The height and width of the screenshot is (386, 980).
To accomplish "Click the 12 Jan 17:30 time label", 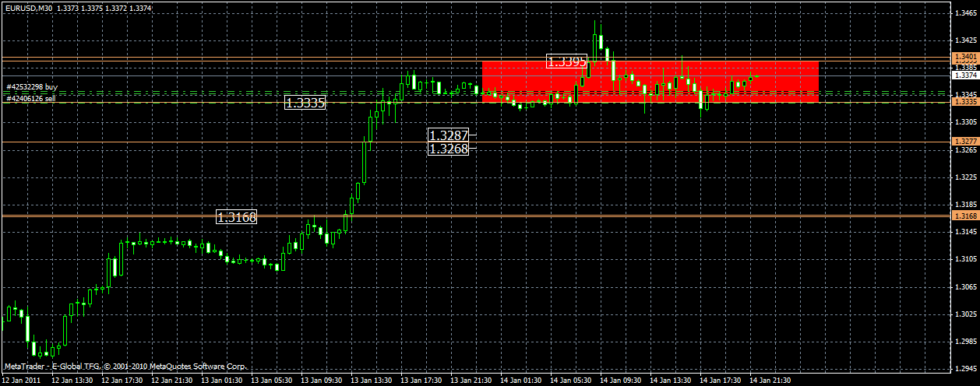I will tap(122, 381).
